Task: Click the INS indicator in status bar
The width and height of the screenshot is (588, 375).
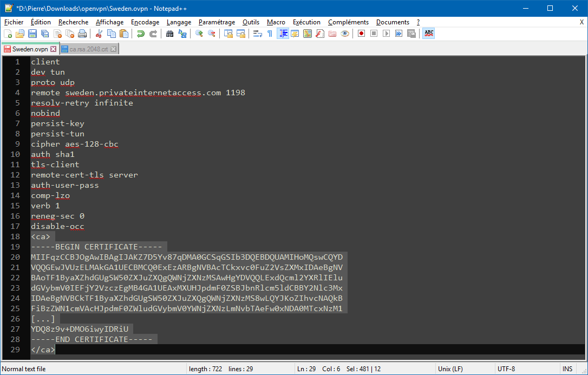Action: click(x=567, y=369)
